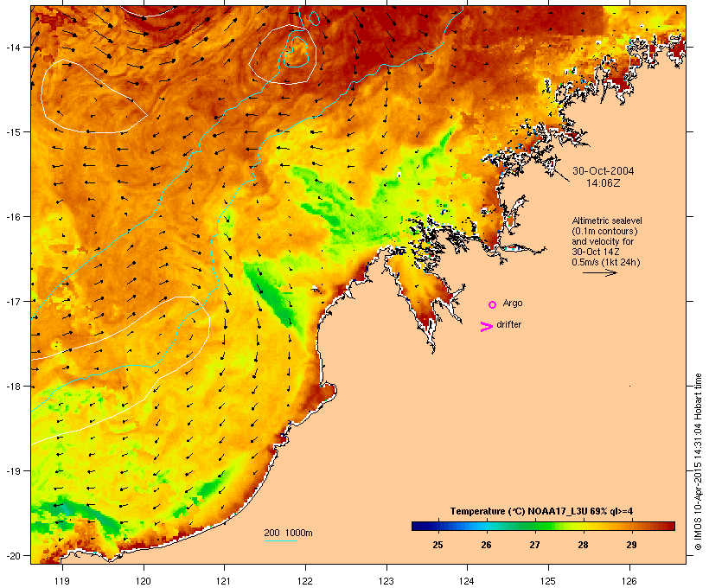Click the magenta Argo circle symbol
The image size is (709, 588).
[x=493, y=304]
